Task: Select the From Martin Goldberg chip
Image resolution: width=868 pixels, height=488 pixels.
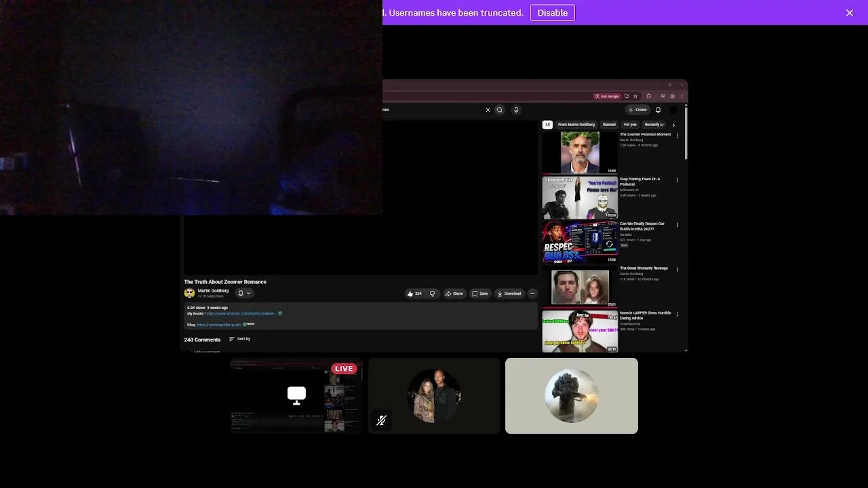Action: (x=576, y=125)
